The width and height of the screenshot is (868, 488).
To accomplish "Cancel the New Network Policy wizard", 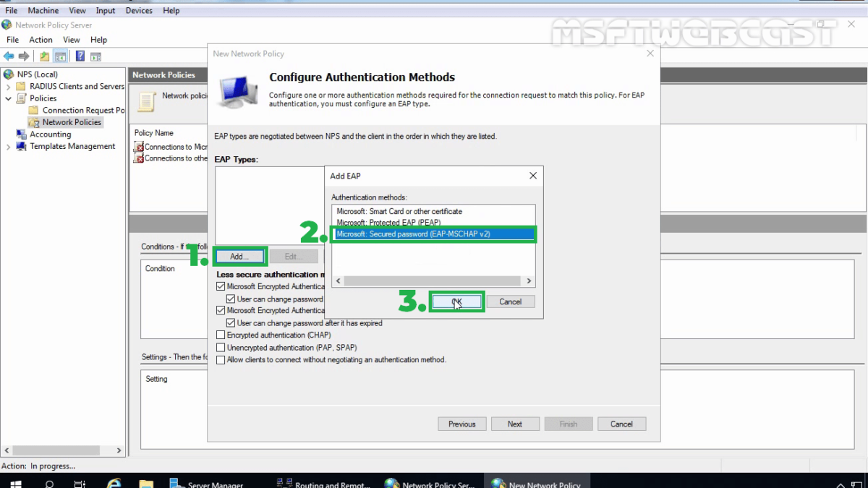I will (622, 424).
